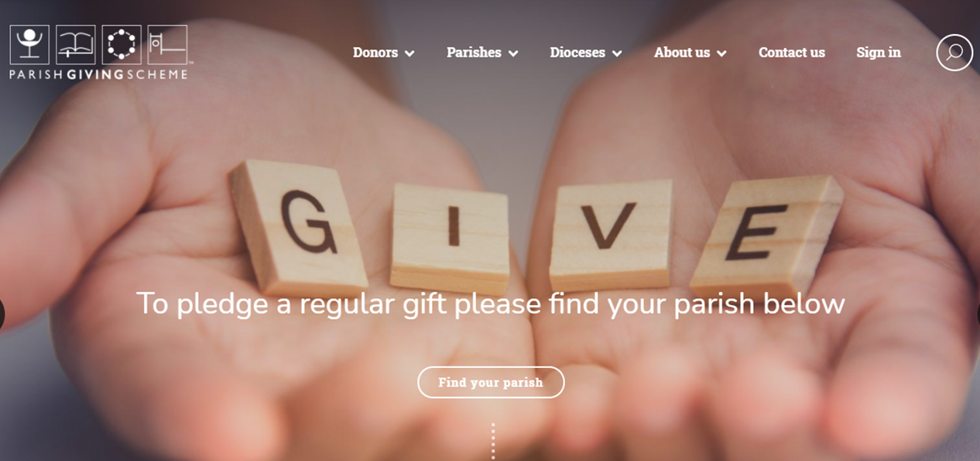Click the chalice logo icon
The height and width of the screenshot is (461, 980).
coord(29,45)
